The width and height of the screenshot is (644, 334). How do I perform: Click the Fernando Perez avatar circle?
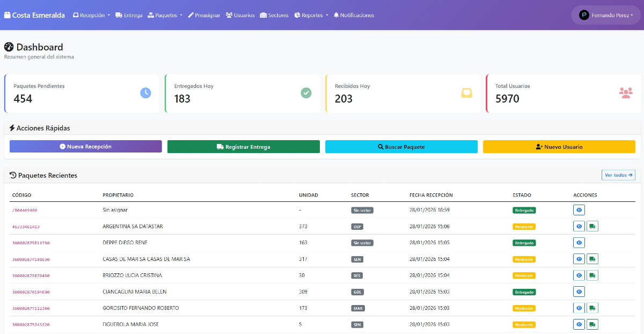click(x=584, y=15)
